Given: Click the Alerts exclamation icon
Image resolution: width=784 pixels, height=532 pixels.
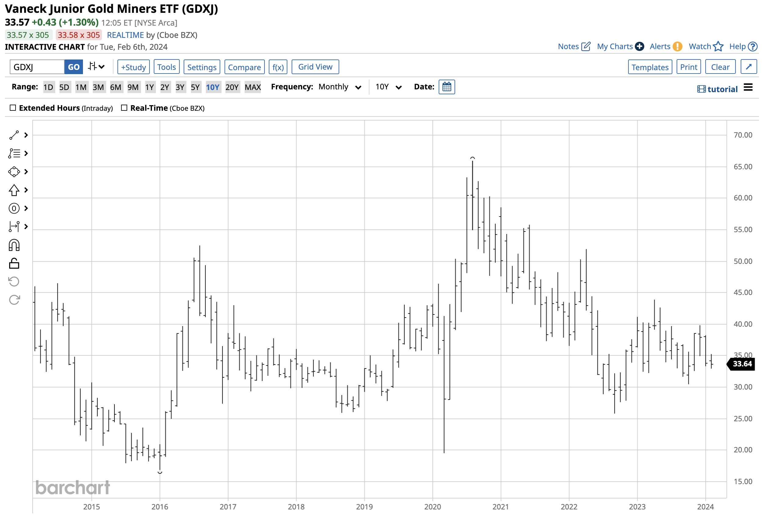Looking at the screenshot, I should pyautogui.click(x=677, y=47).
